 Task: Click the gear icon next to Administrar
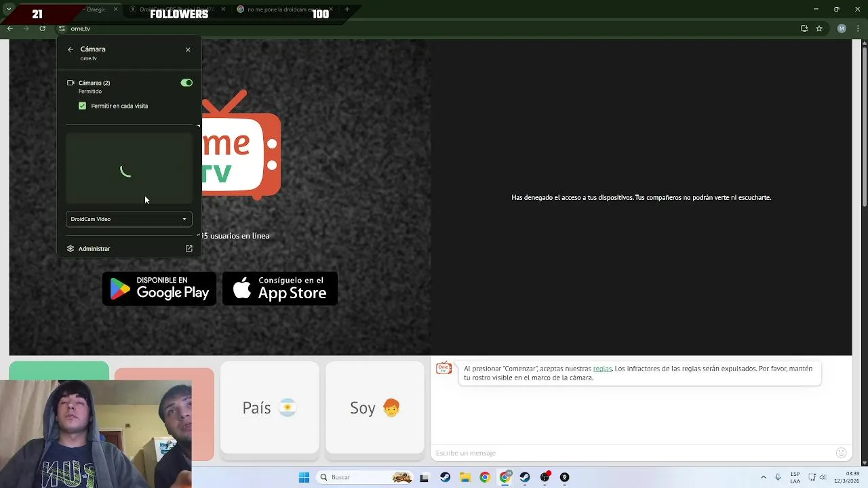pyautogui.click(x=71, y=249)
